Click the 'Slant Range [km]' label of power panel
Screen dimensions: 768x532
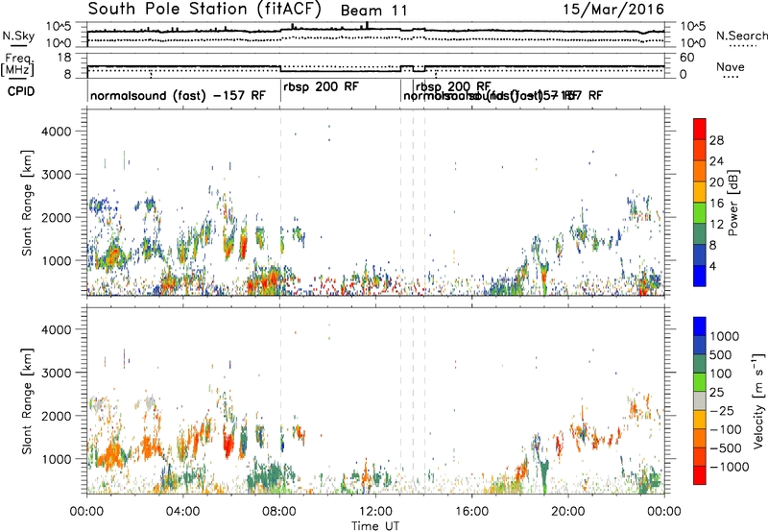[27, 203]
